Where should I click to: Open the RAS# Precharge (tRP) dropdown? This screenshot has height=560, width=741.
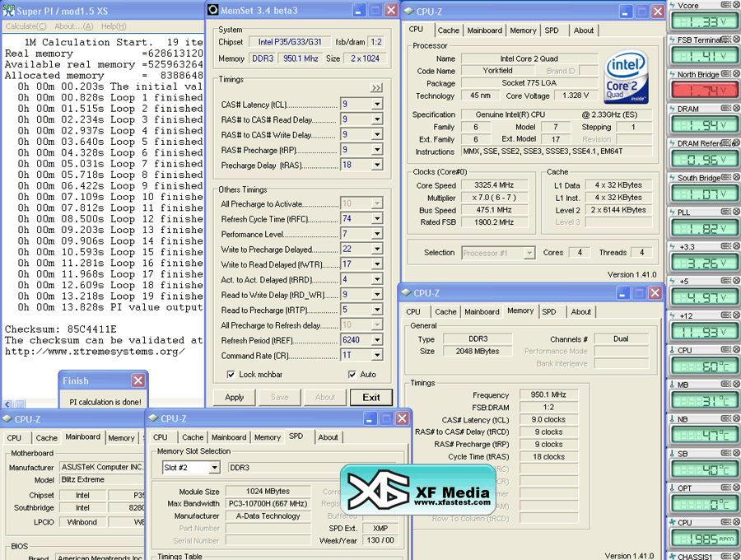point(377,150)
